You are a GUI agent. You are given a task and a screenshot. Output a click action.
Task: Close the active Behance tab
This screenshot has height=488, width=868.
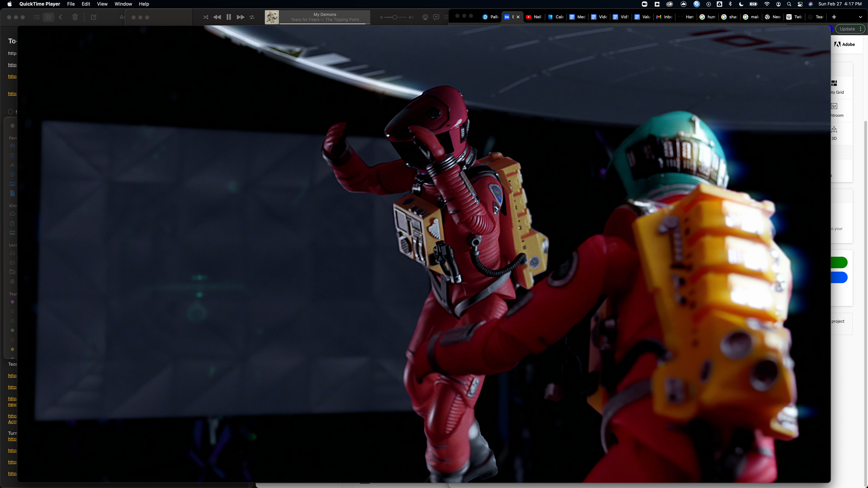[x=518, y=17]
